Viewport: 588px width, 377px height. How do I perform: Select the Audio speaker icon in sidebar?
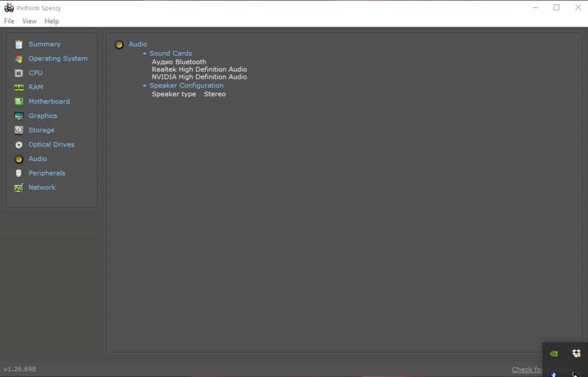(19, 159)
